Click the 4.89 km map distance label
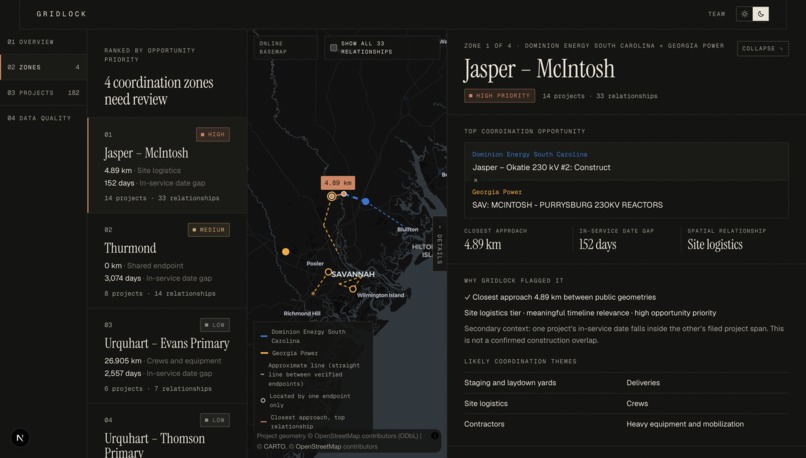This screenshot has width=806, height=458. [x=338, y=182]
